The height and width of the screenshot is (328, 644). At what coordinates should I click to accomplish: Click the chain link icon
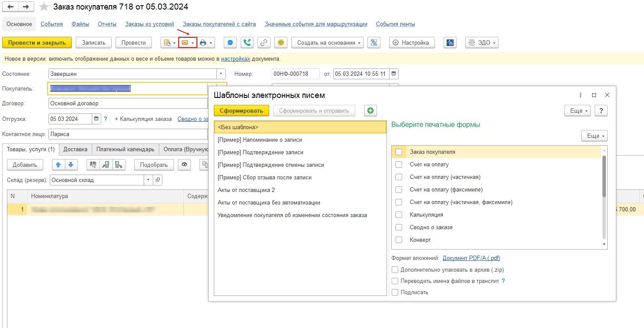pyautogui.click(x=264, y=42)
